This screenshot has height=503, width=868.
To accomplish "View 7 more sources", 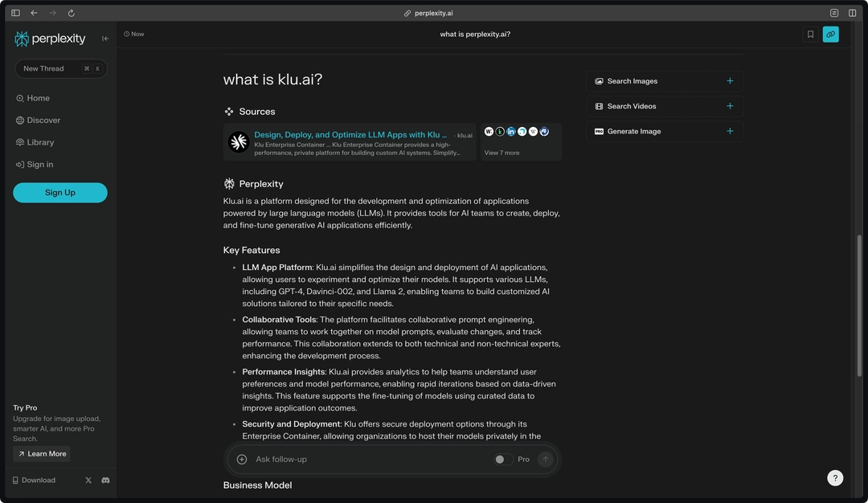I will (x=501, y=152).
